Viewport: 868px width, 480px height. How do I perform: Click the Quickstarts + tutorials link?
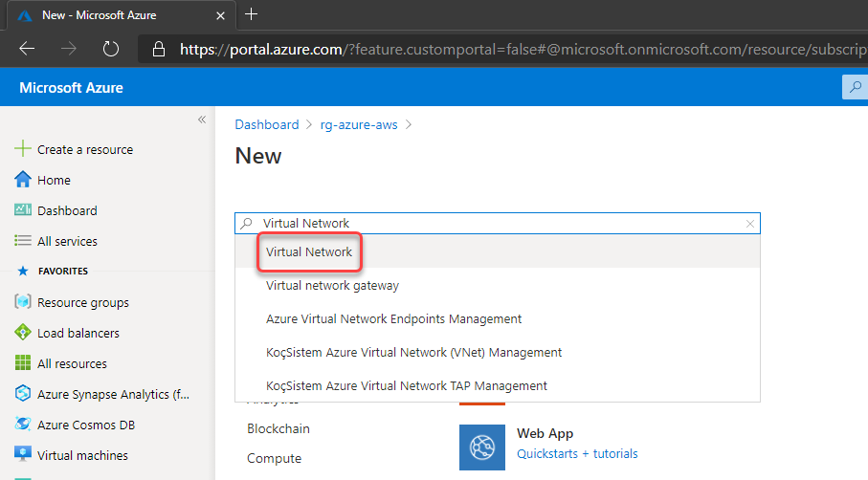tap(577, 454)
